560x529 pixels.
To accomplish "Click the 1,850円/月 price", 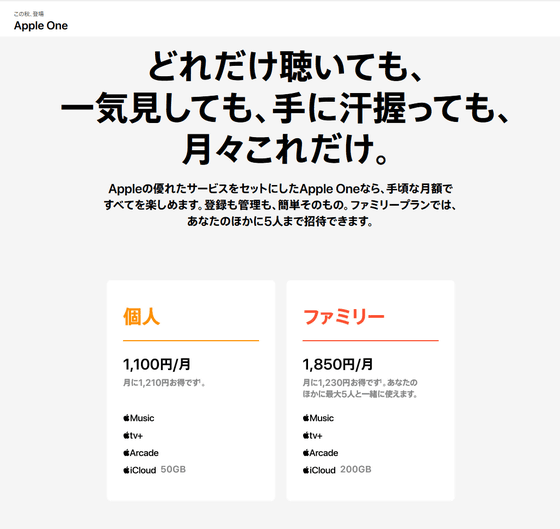I will point(338,364).
